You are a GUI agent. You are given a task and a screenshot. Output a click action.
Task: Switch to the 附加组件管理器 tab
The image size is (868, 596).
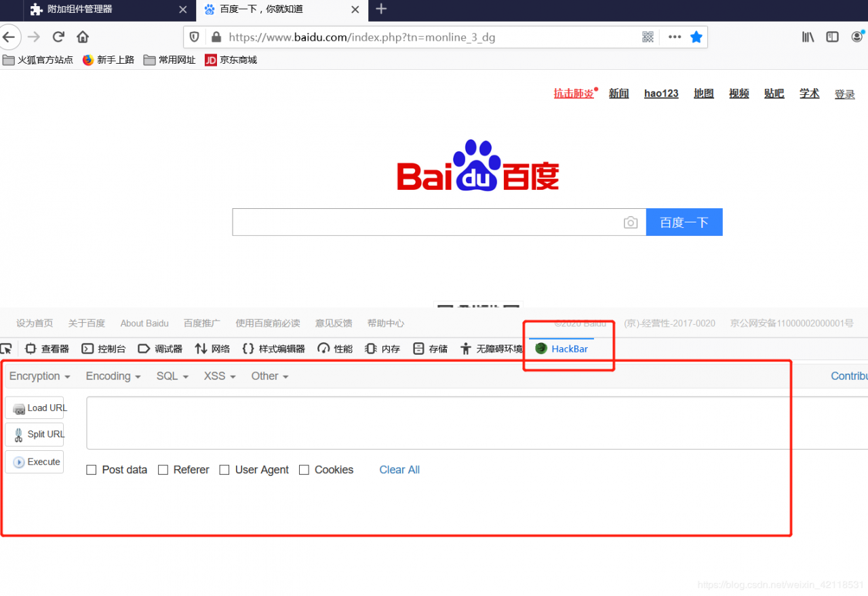click(108, 9)
